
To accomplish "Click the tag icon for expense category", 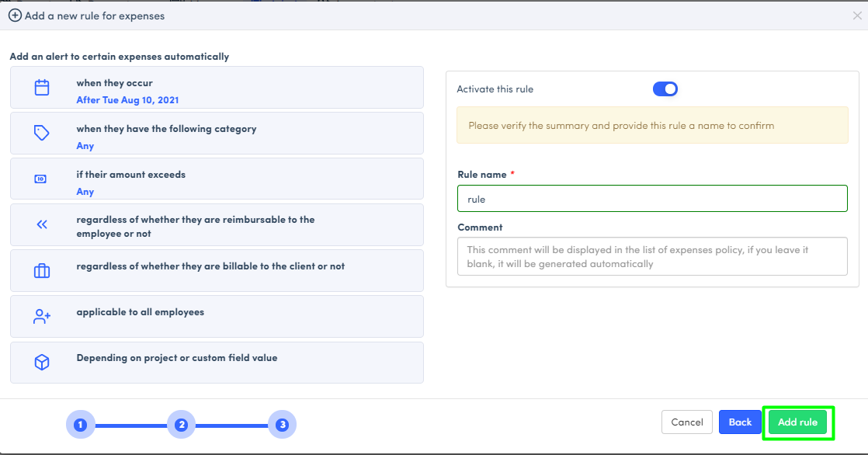I will [42, 134].
